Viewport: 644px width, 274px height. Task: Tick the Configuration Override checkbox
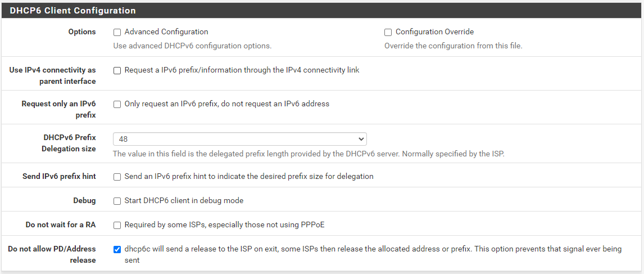point(388,32)
